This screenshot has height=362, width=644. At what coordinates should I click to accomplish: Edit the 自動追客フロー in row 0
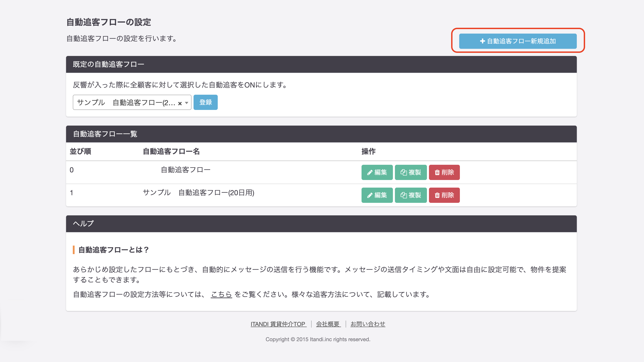[377, 172]
